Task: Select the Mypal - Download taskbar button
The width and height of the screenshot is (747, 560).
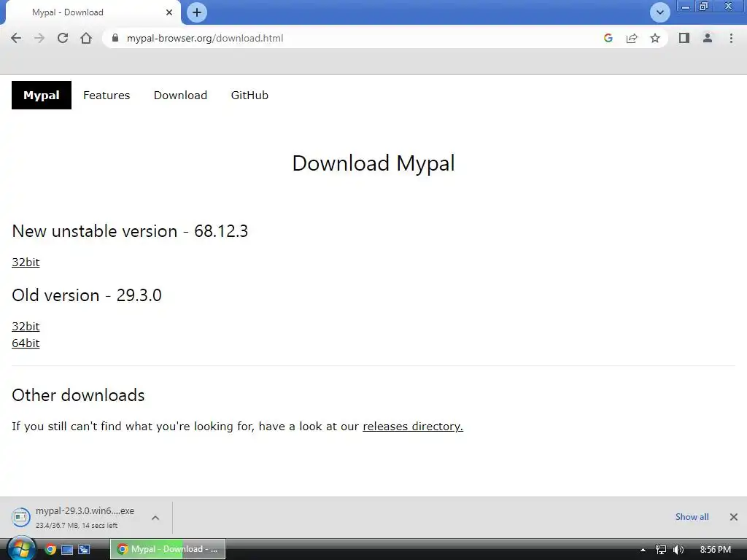Action: (168, 550)
